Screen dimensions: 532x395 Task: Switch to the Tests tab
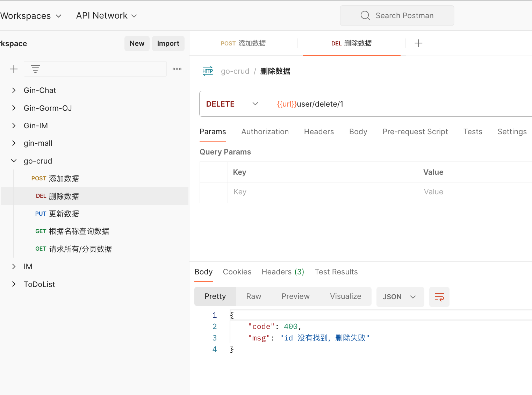click(x=473, y=132)
